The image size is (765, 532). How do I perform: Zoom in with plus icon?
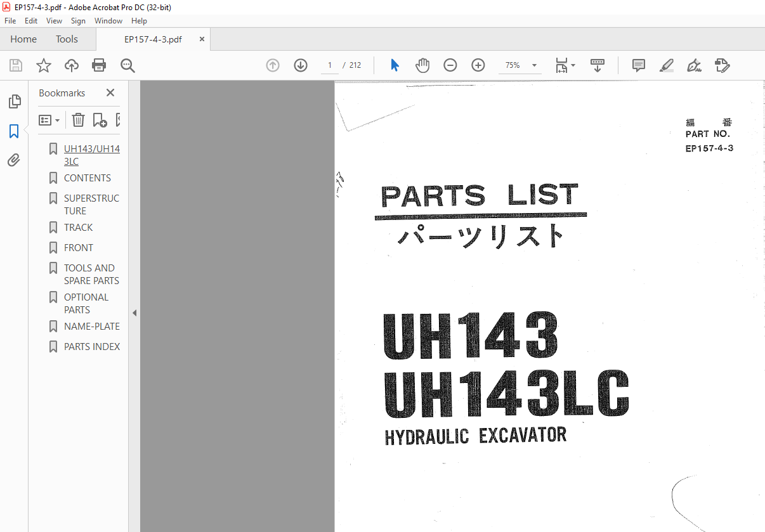point(478,65)
